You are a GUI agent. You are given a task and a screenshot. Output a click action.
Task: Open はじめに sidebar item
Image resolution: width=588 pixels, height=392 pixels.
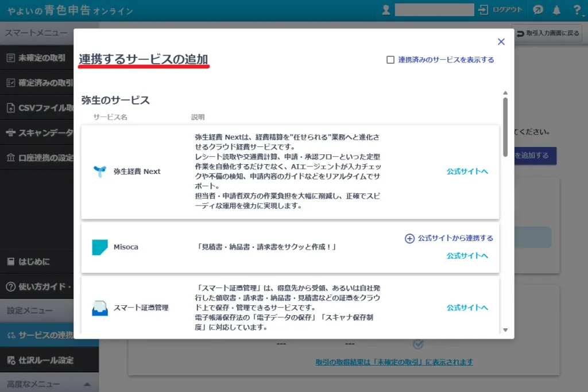pos(37,262)
